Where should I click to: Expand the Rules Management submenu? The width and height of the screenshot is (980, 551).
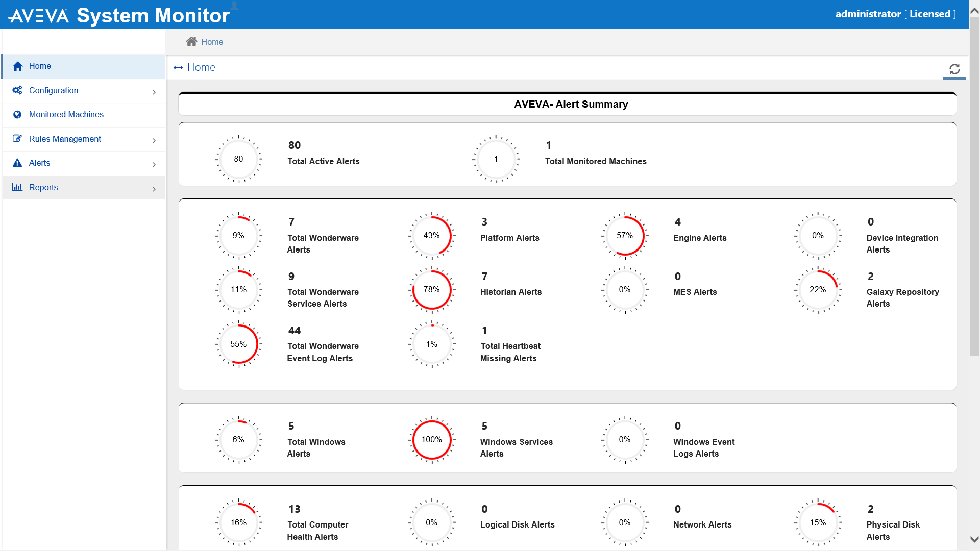click(154, 140)
